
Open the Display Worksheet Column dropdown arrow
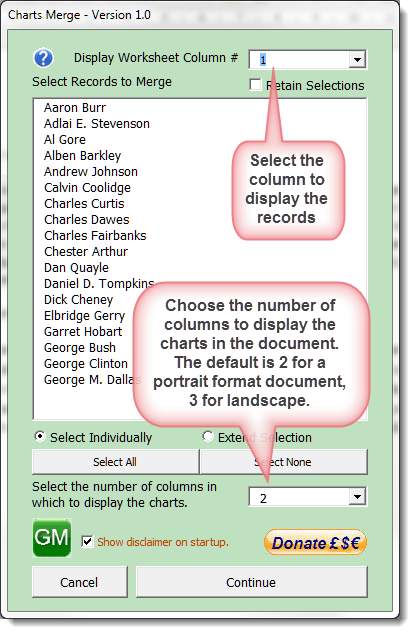coord(357,59)
